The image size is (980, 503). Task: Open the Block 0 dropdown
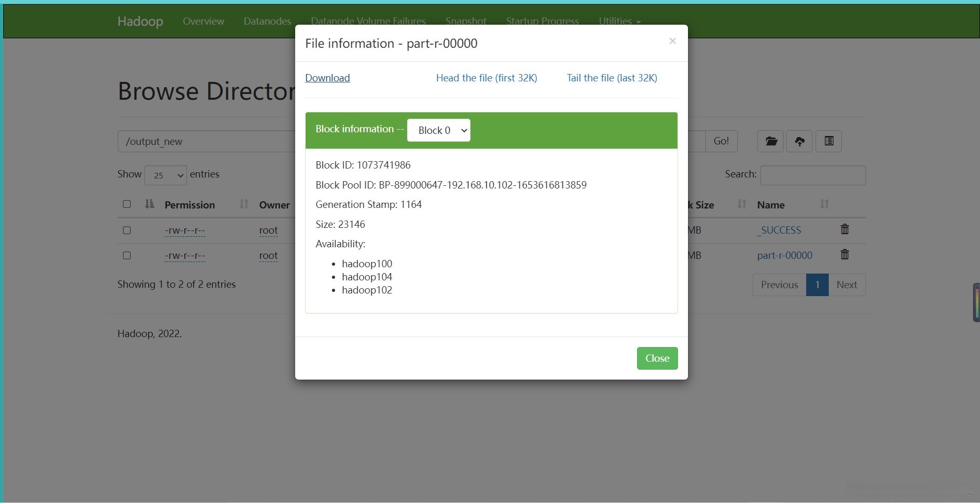[439, 130]
